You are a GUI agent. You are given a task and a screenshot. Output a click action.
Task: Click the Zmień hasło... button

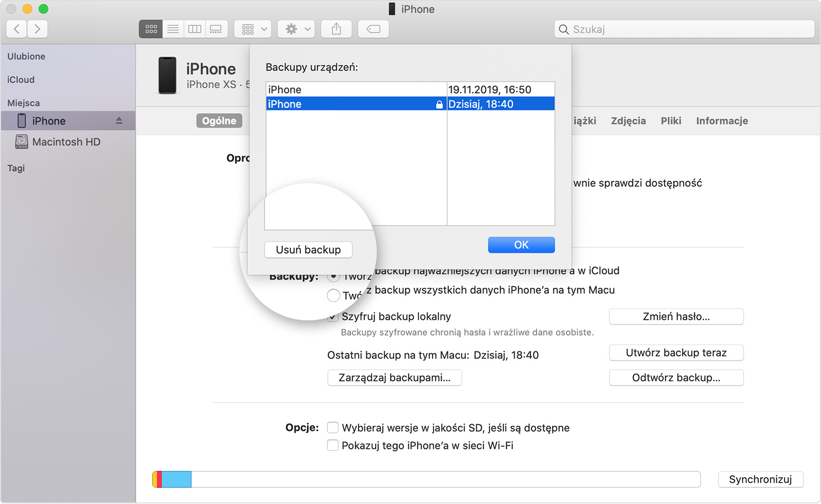pos(676,317)
